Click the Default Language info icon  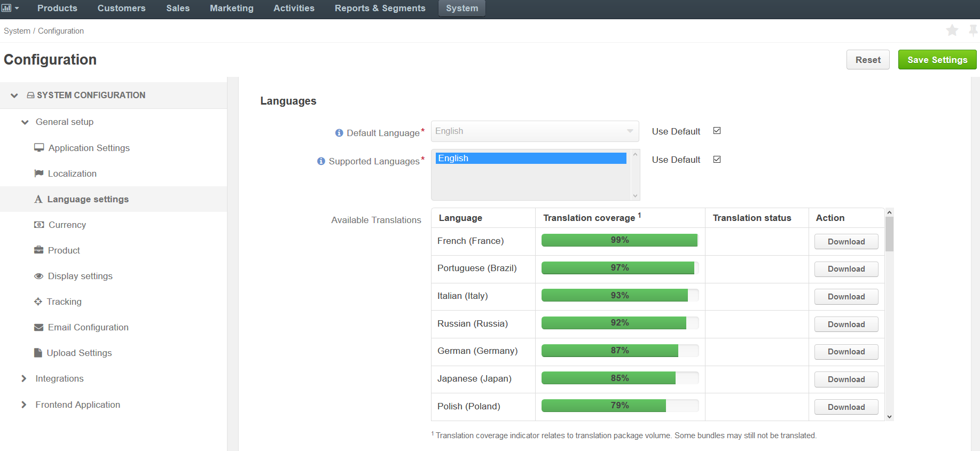[x=339, y=133]
